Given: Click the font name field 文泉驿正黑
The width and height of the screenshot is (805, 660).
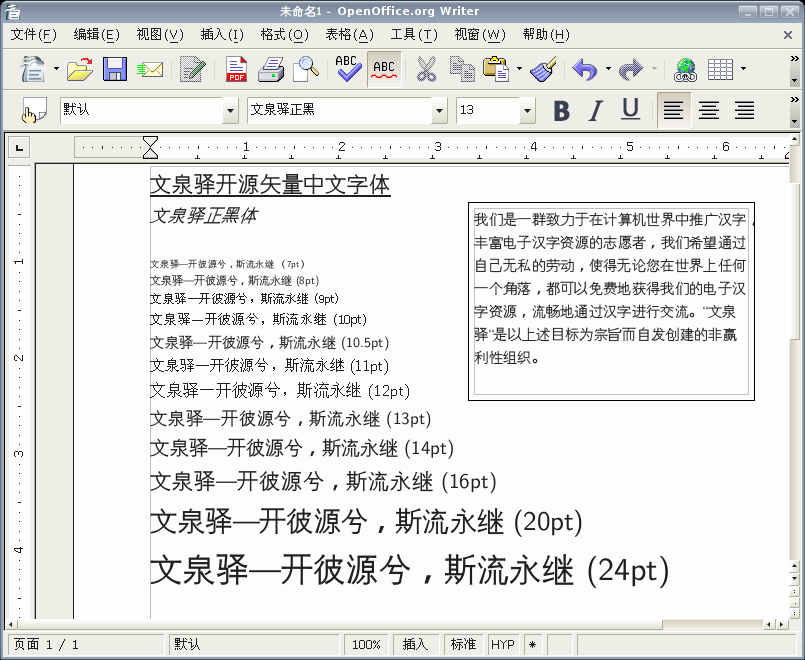Looking at the screenshot, I should pyautogui.click(x=339, y=110).
